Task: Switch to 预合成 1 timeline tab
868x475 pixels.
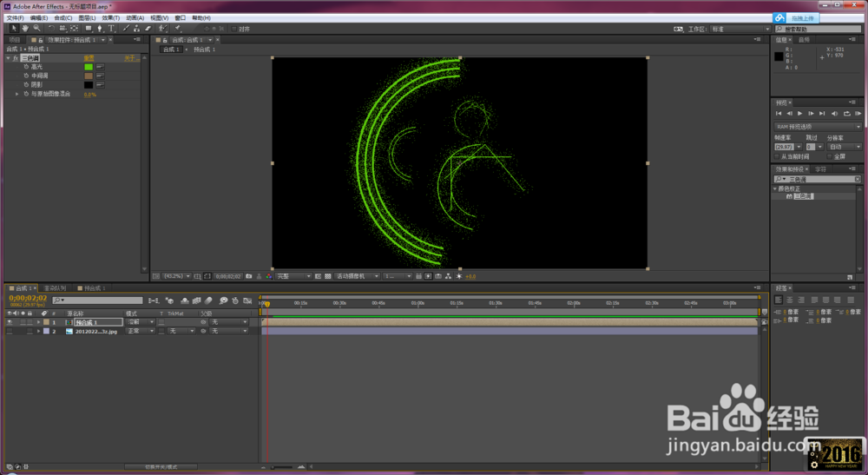Action: click(x=92, y=288)
